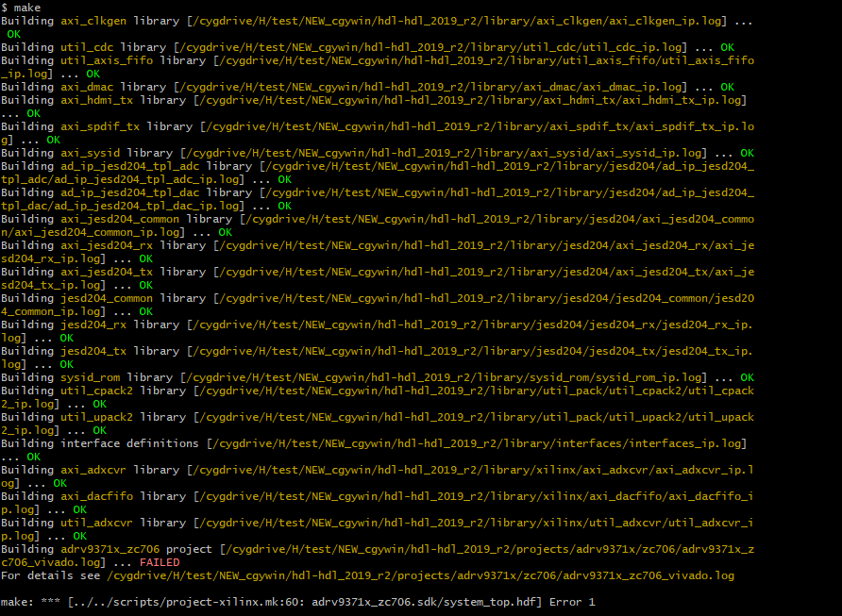
Task: Click 'Building axi_spdif_tx library' text
Action: pos(97,126)
